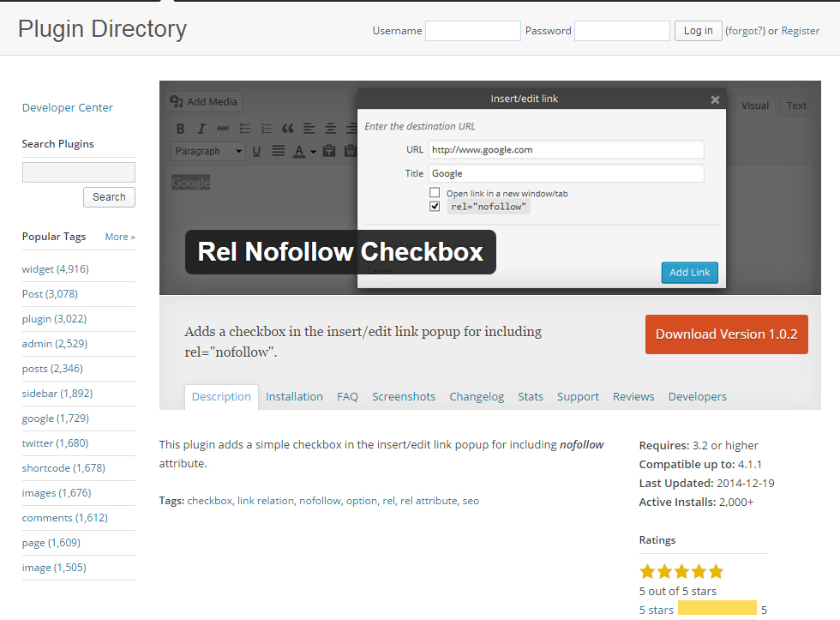
Task: Switch to the Text editor tab
Action: point(796,105)
